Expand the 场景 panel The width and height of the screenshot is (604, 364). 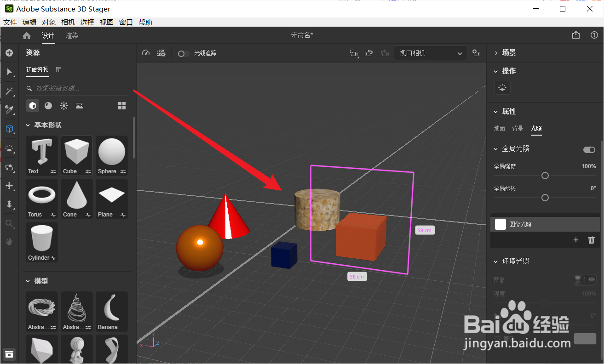coord(496,53)
